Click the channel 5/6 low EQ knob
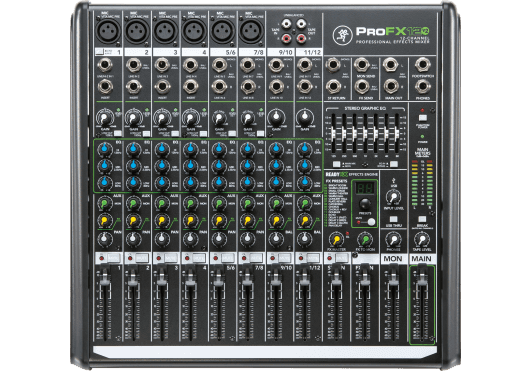The height and width of the screenshot is (371, 530). pos(219,183)
